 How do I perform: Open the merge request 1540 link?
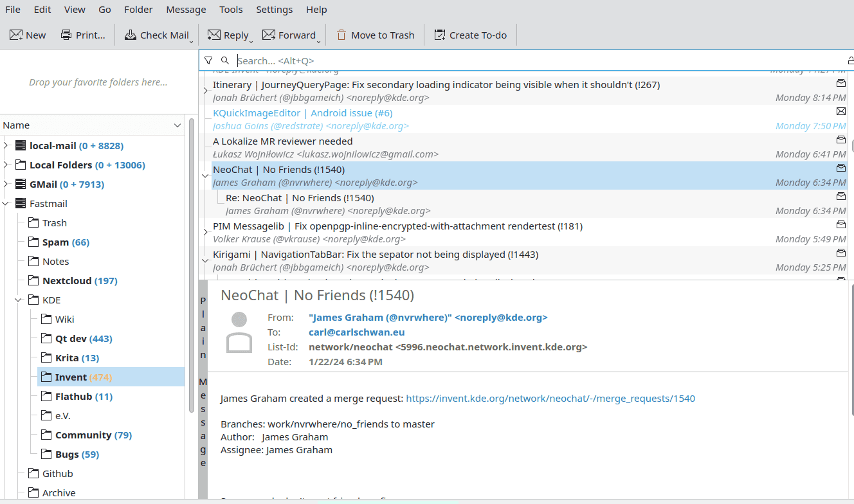550,399
